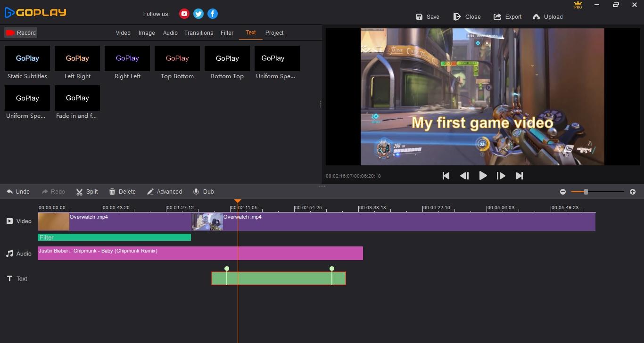Screen dimensions: 644x343
Task: Click the orange playhead marker
Action: coord(238,201)
